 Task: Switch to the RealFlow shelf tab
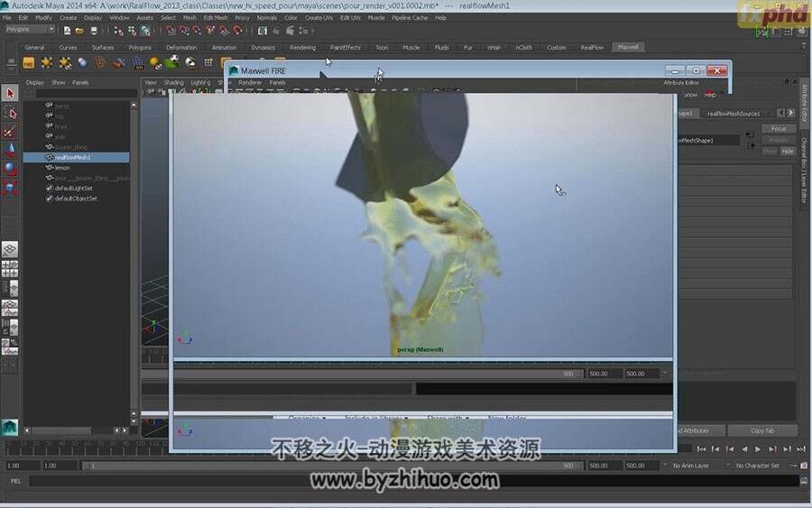(x=591, y=47)
